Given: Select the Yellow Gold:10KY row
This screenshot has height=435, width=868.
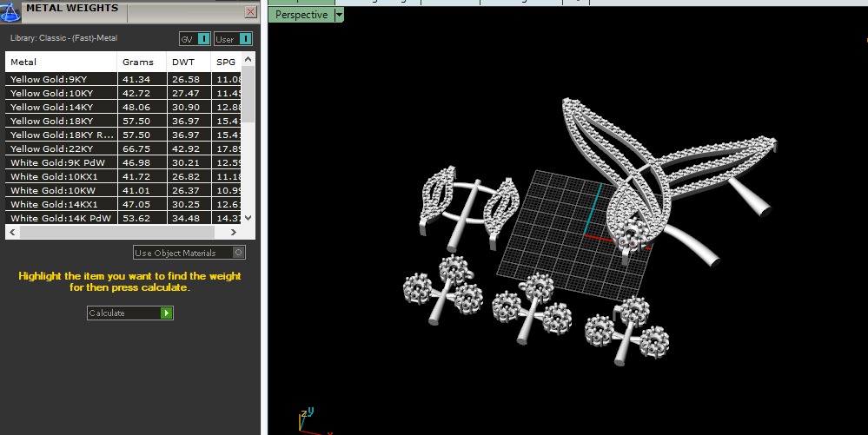Looking at the screenshot, I should (123, 93).
